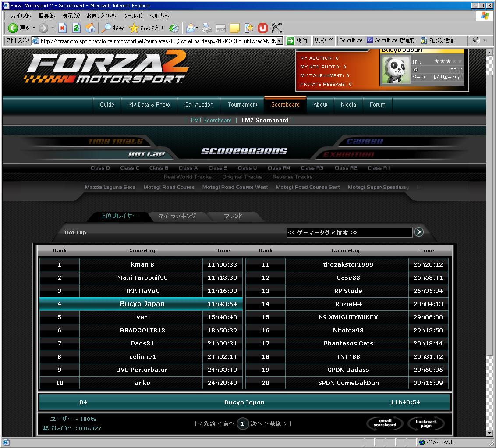
Task: Click the Contribute で編集 icon
Action: point(370,40)
